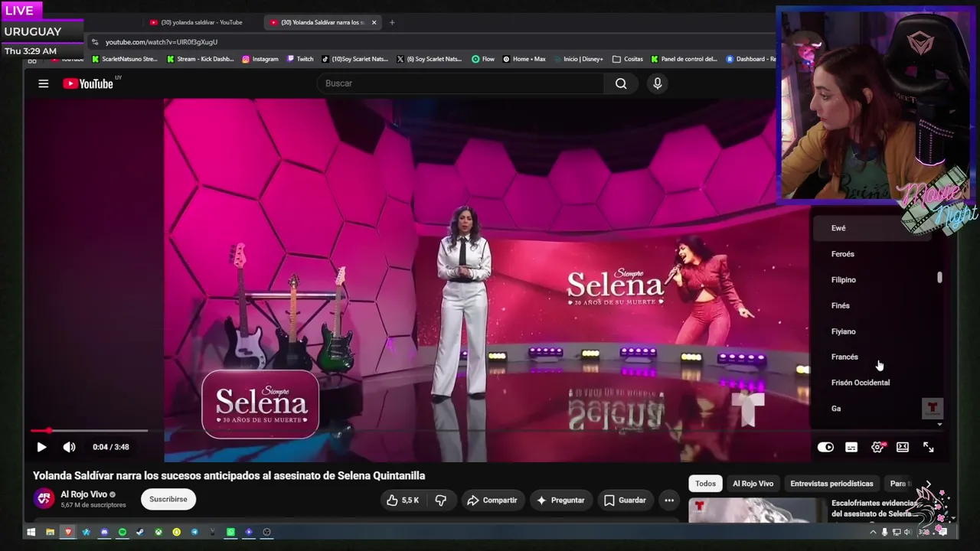Select the Entrevistas periodísticas filter chip
Viewport: 980px width, 551px height.
pyautogui.click(x=831, y=484)
